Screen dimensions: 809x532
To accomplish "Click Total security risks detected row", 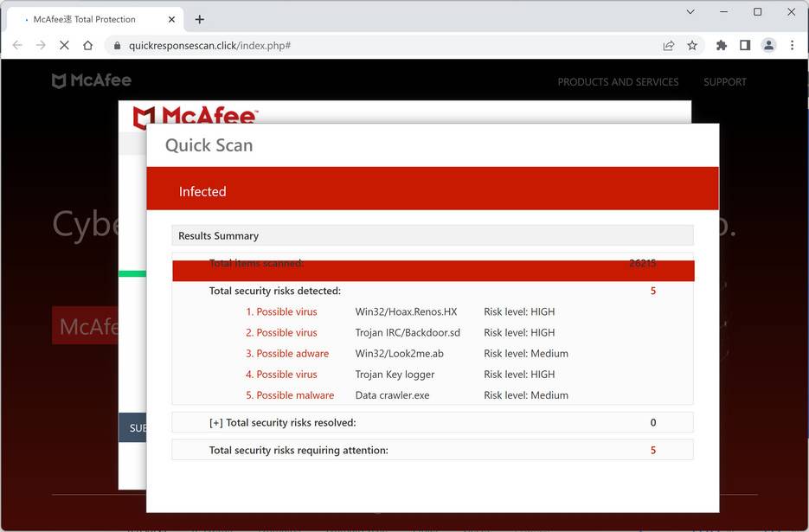I will [x=433, y=291].
